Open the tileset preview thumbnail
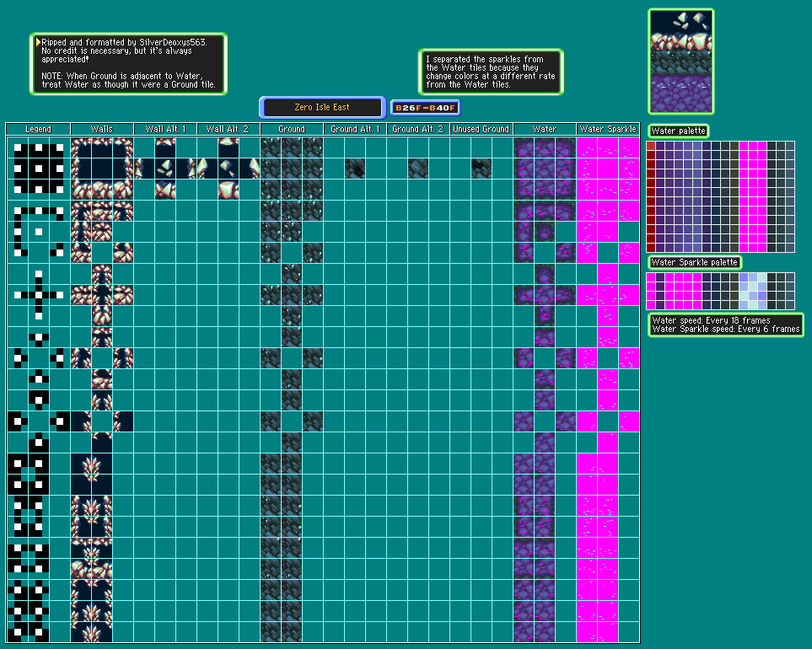Image resolution: width=812 pixels, height=649 pixels. tap(681, 62)
